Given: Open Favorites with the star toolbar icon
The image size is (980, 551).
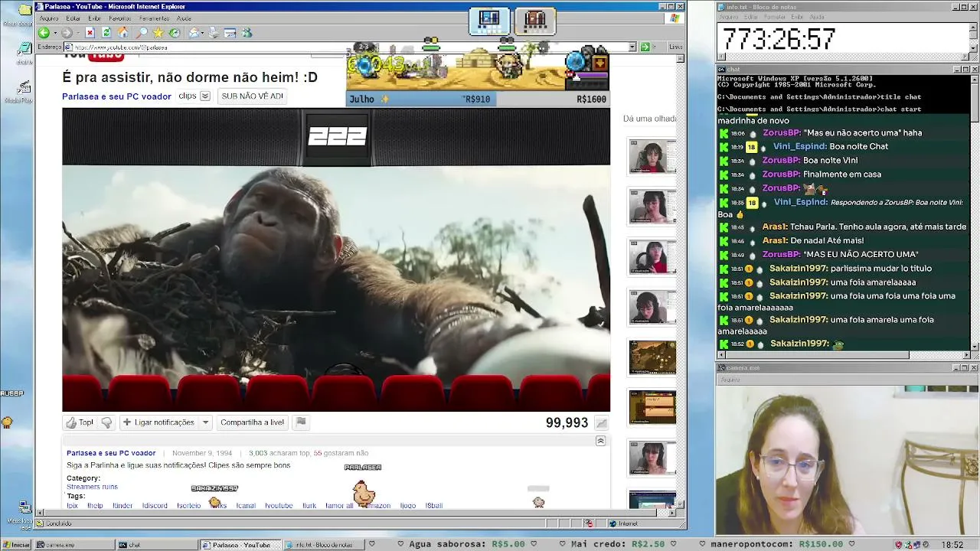Looking at the screenshot, I should (x=158, y=33).
